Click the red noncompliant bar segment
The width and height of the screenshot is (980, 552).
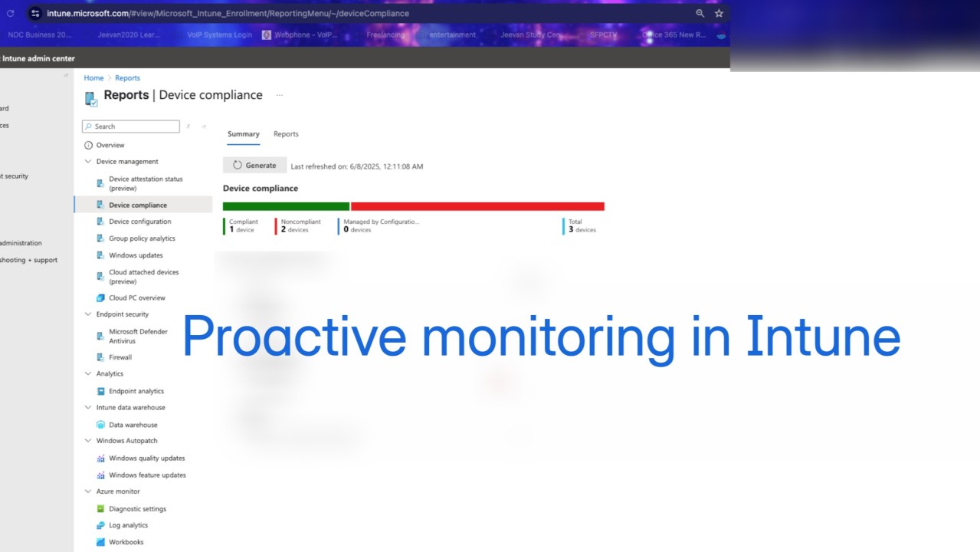point(477,206)
